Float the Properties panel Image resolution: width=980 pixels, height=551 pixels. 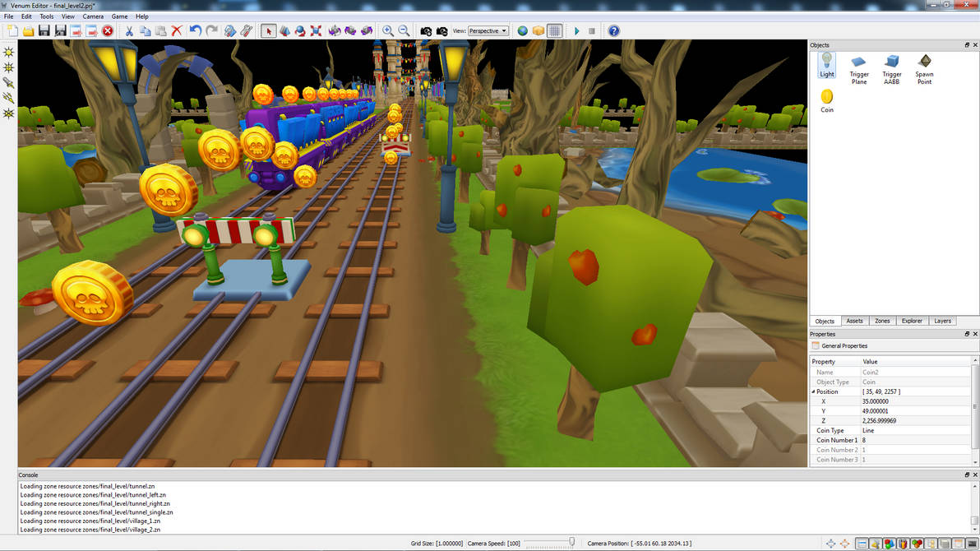click(967, 334)
